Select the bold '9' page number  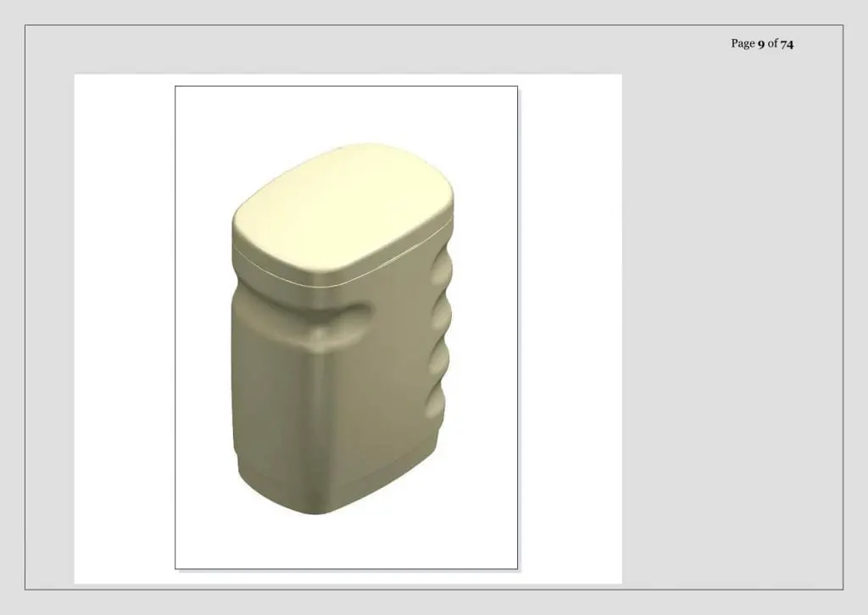761,44
